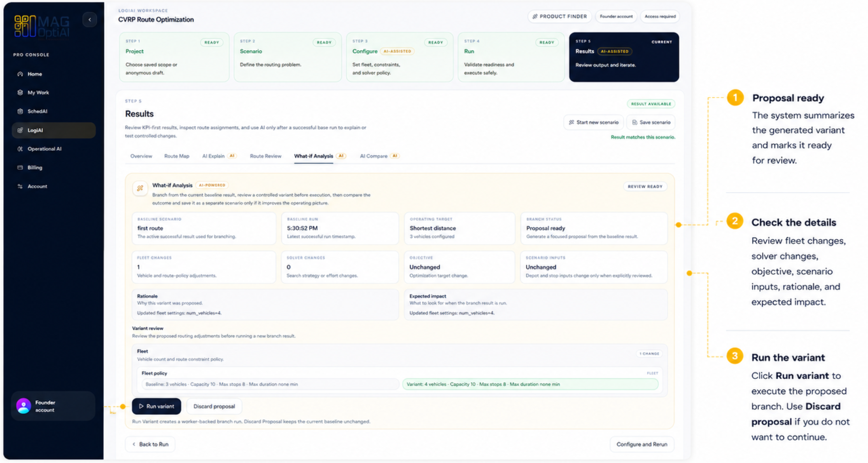
Task: Click the Variant 4 vehicles fleet policy row
Action: coord(530,384)
